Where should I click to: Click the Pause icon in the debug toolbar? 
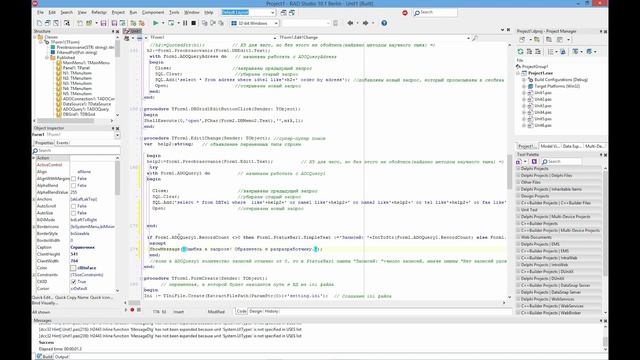tap(185, 23)
